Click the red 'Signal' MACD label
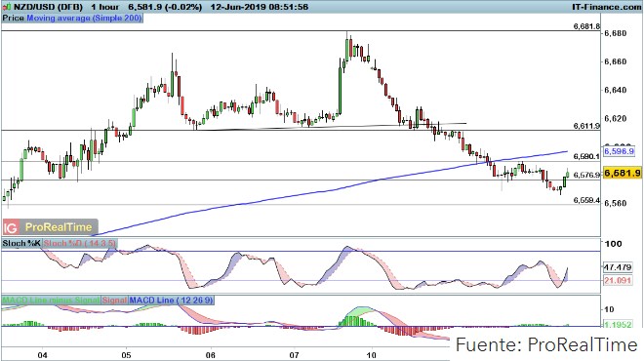 (x=114, y=301)
